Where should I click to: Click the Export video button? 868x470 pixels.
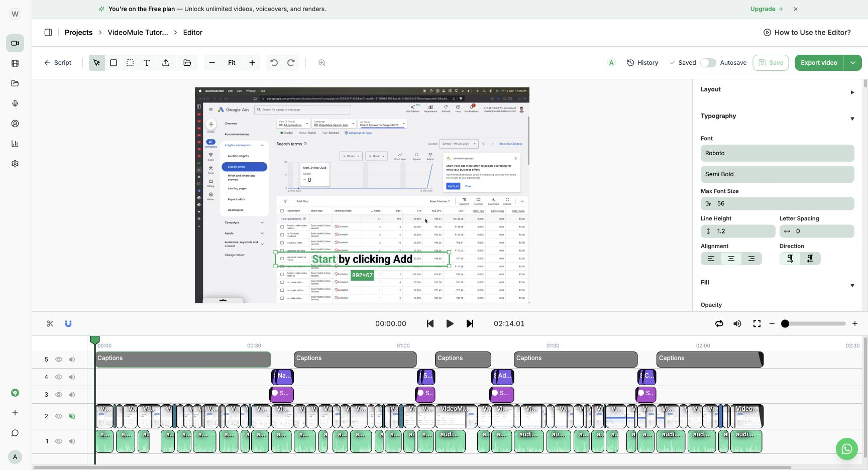[819, 63]
